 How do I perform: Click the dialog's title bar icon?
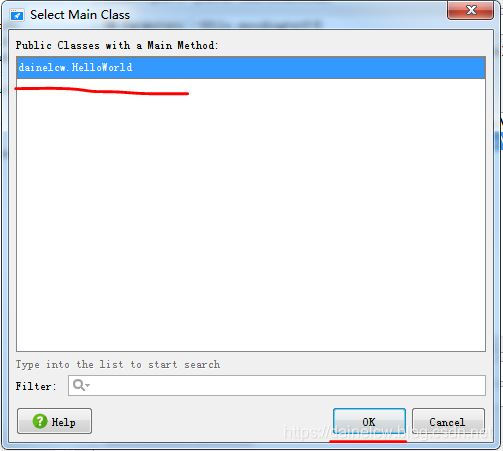click(x=17, y=15)
